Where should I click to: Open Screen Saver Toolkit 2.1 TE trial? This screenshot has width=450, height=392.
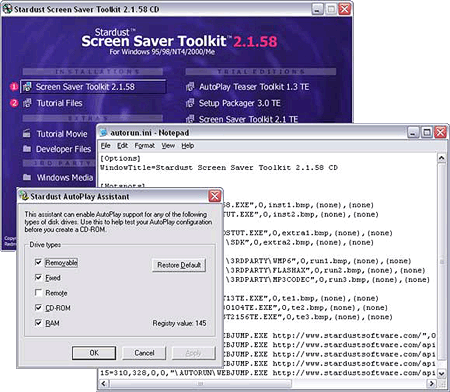point(248,119)
